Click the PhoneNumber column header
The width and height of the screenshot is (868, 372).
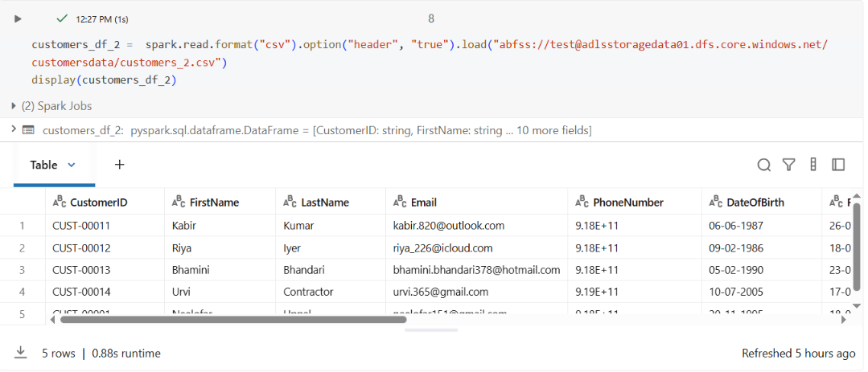627,202
